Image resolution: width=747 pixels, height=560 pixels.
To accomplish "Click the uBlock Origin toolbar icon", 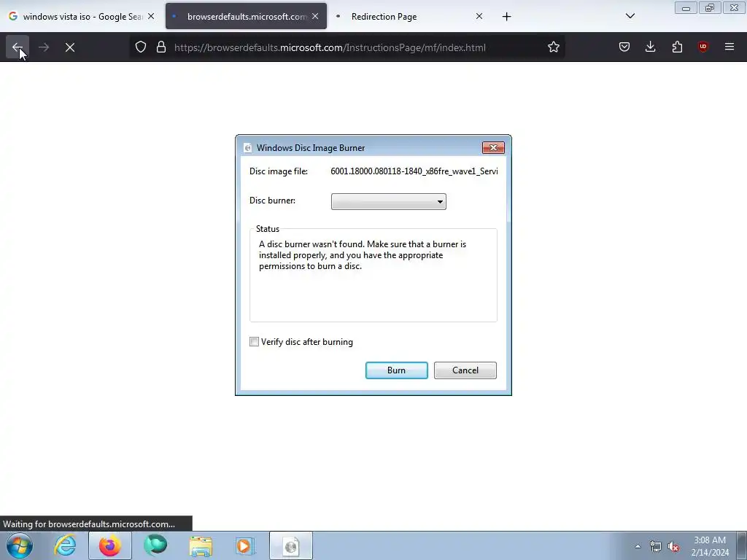I will (x=703, y=47).
